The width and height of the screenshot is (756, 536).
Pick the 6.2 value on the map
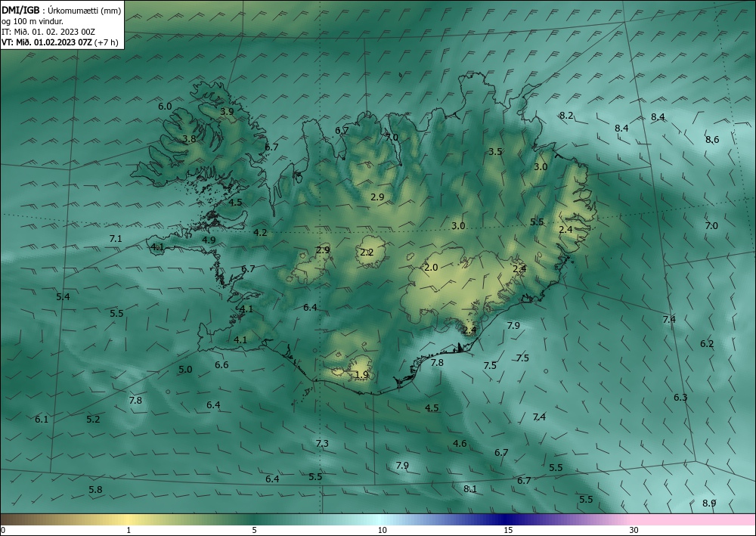click(707, 344)
